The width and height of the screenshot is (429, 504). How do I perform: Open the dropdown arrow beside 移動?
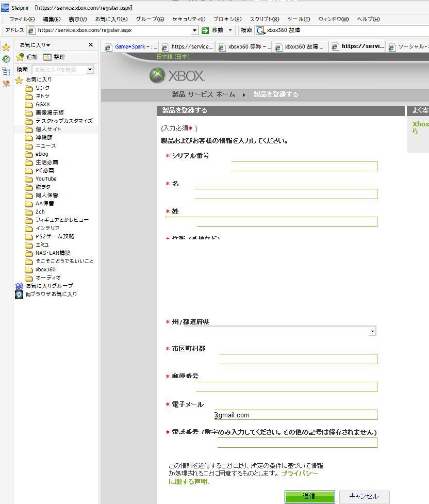230,30
